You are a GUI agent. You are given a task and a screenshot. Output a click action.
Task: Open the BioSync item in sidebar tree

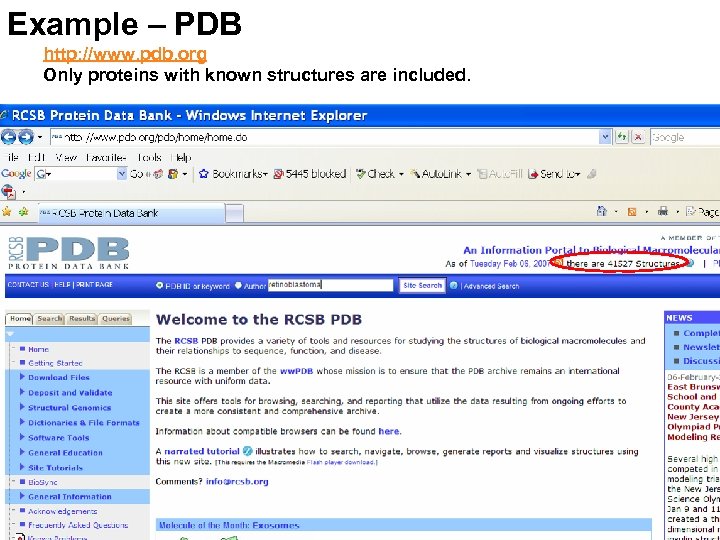(43, 482)
